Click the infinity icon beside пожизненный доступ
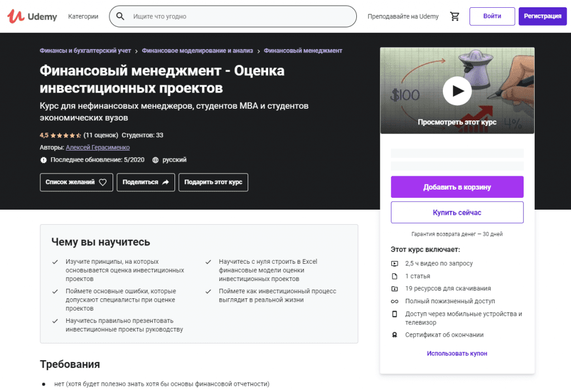The height and width of the screenshot is (392, 571). pos(394,301)
